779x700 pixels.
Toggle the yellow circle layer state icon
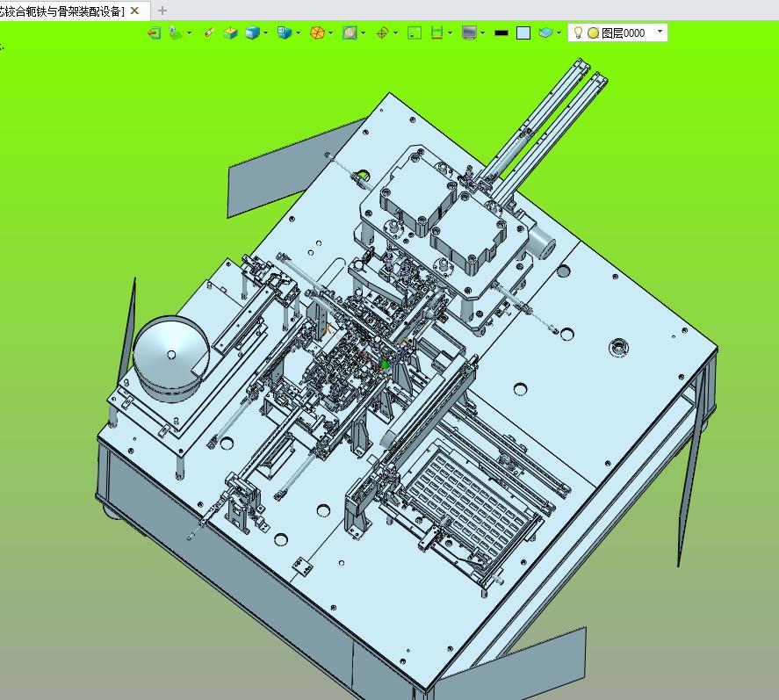coord(593,33)
